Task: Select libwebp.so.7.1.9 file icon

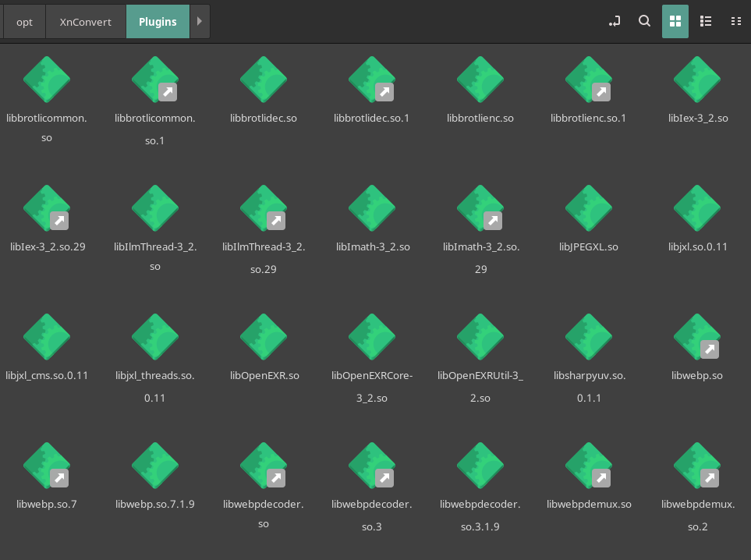Action: (154, 466)
